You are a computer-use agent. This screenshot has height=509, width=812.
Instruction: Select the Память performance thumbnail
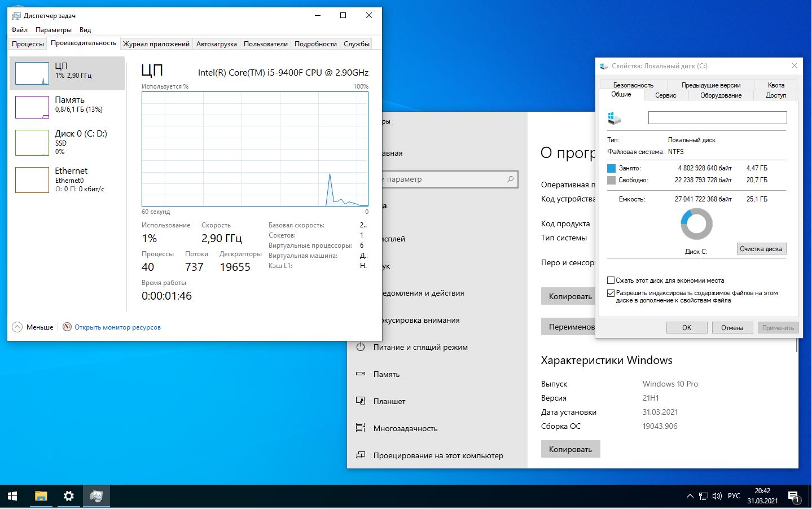coord(32,107)
